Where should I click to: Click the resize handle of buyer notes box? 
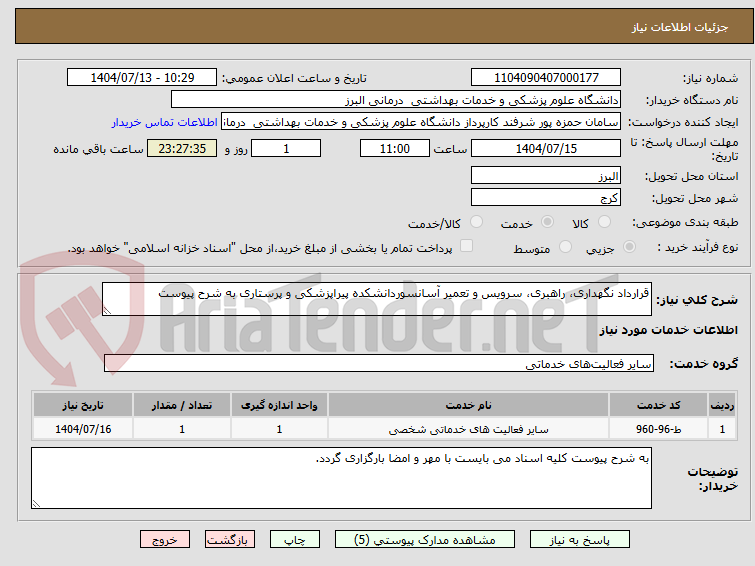37,503
